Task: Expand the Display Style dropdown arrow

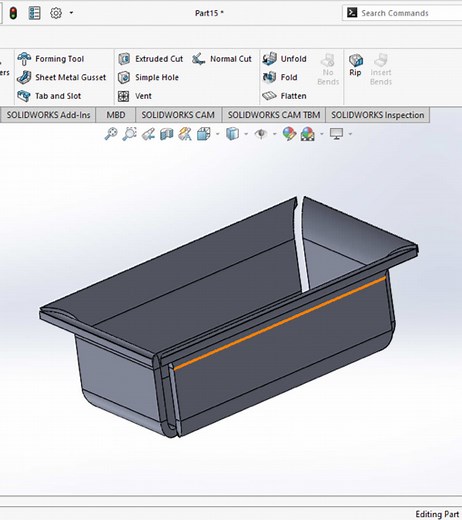Action: pos(246,134)
